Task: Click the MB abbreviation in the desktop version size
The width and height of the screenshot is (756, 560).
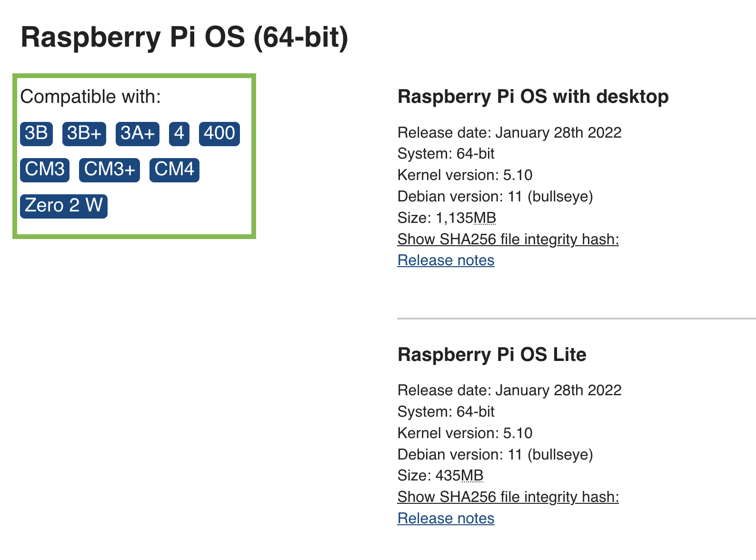Action: click(485, 218)
